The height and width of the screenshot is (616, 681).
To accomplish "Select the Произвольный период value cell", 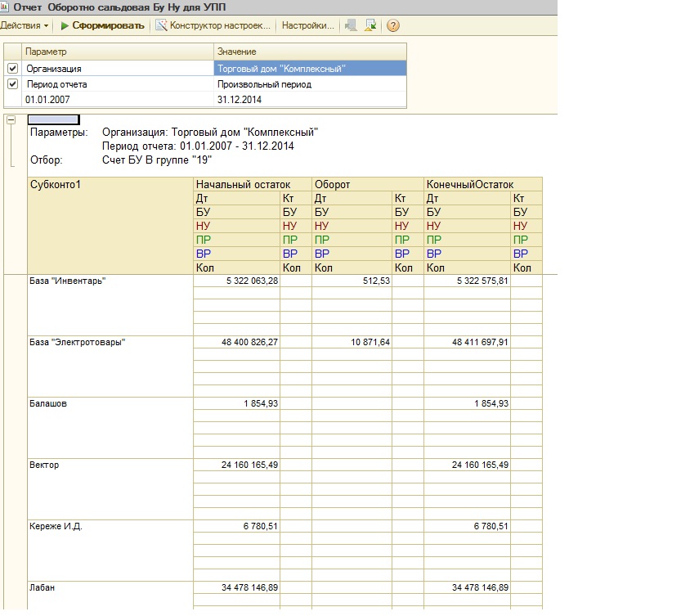I will tap(310, 84).
